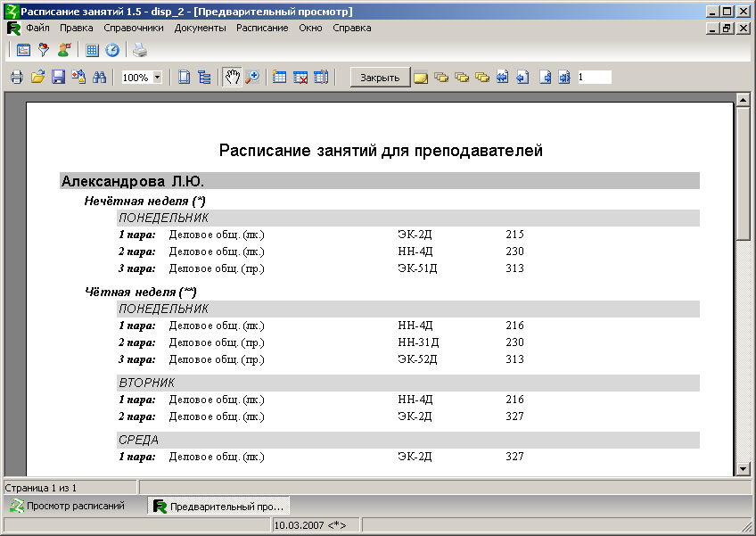Viewport: 756px width, 536px height.
Task: Print the report from preview toolbar
Action: click(17, 78)
